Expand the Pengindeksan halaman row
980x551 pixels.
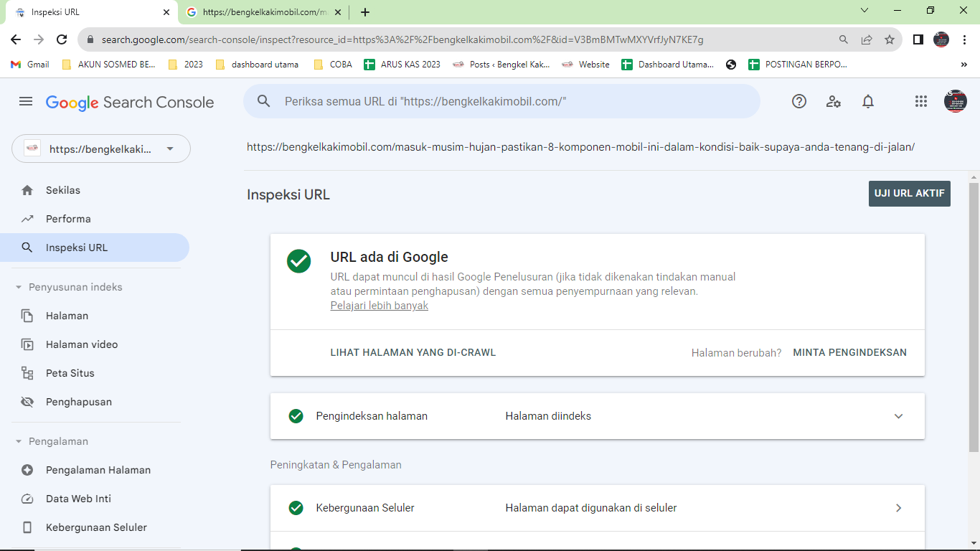598,416
